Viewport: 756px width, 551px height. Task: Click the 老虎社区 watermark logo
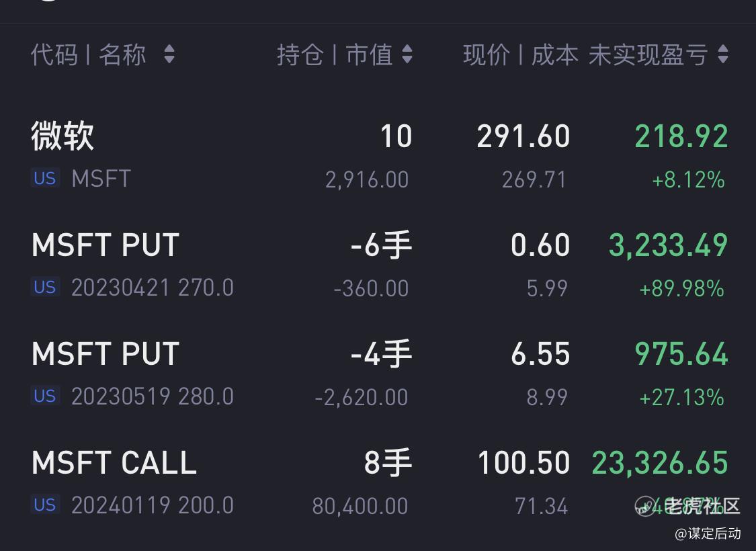[687, 506]
